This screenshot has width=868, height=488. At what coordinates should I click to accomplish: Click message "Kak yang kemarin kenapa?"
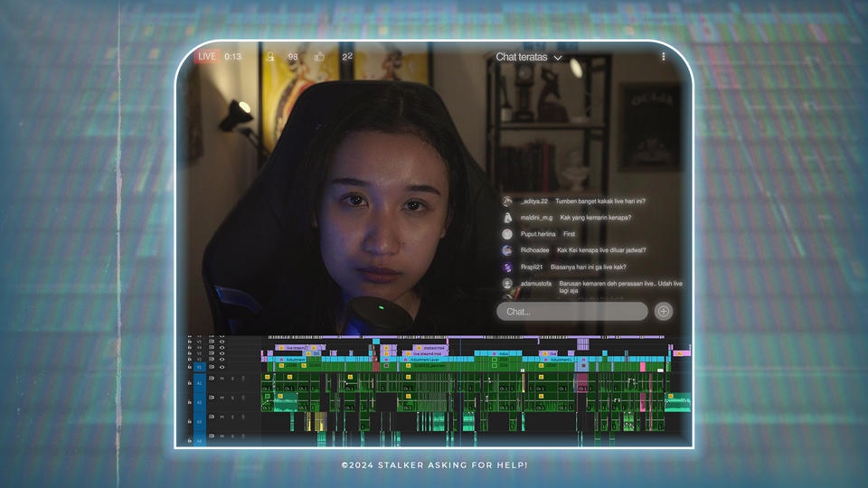pyautogui.click(x=595, y=218)
